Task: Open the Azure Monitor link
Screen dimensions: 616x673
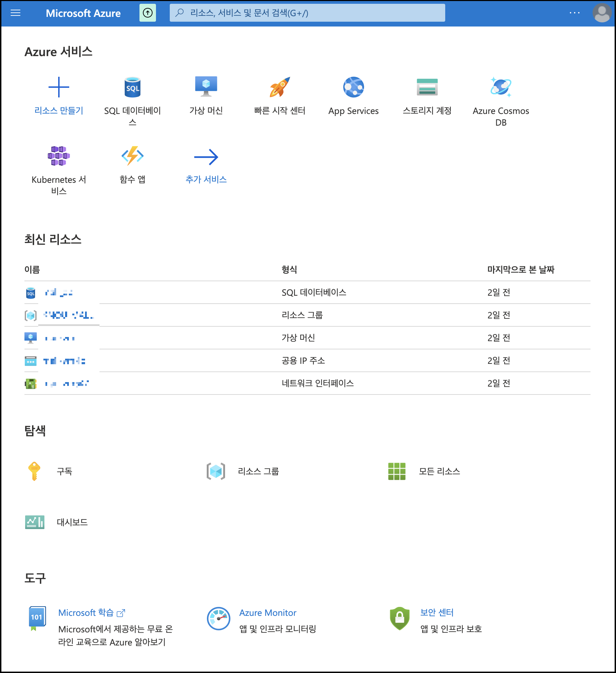Action: (268, 613)
